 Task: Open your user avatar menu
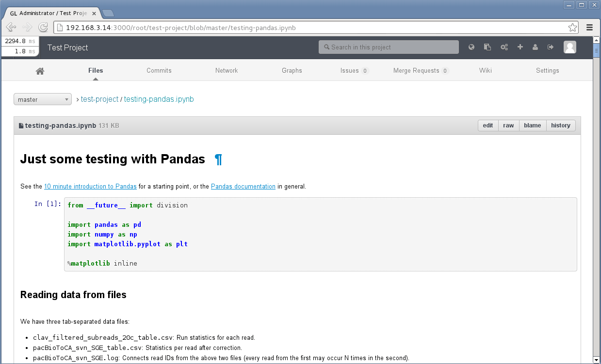click(x=569, y=47)
